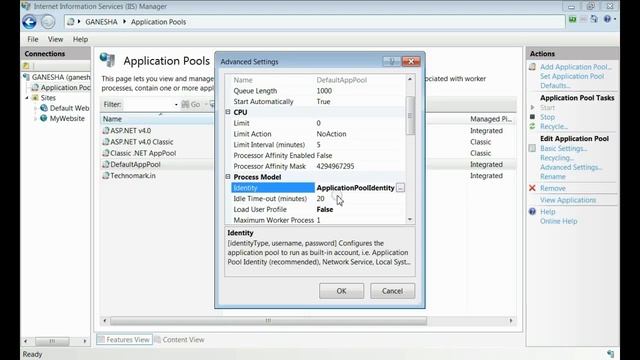Click the pool list horizontal scrollbar thumb
Viewport: 640px width, 360px height.
pos(268,321)
